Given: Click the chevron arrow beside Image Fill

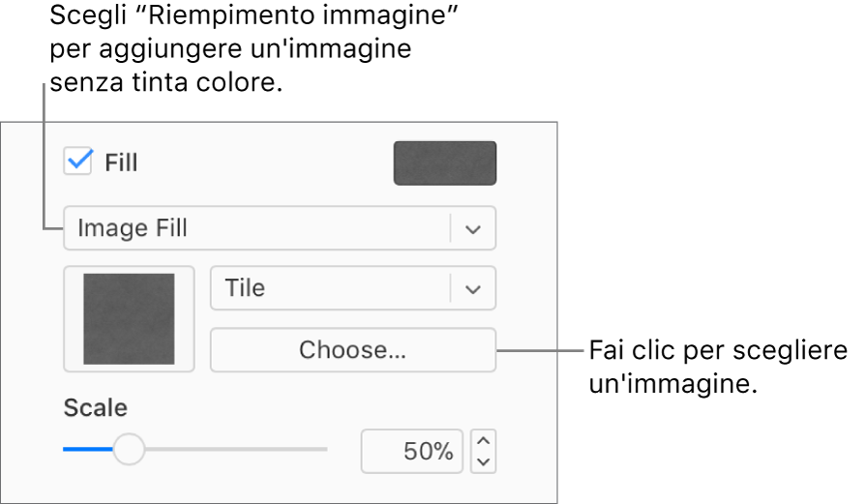Looking at the screenshot, I should click(x=473, y=229).
